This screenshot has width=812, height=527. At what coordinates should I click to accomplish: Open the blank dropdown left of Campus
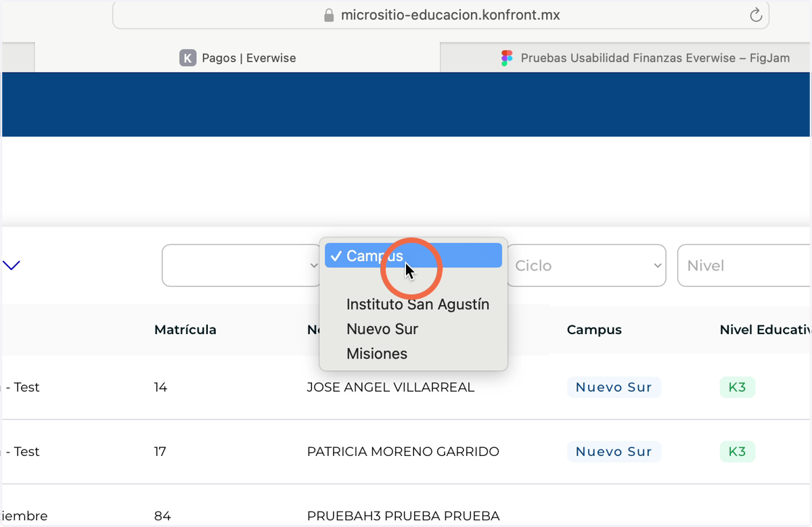tap(242, 265)
